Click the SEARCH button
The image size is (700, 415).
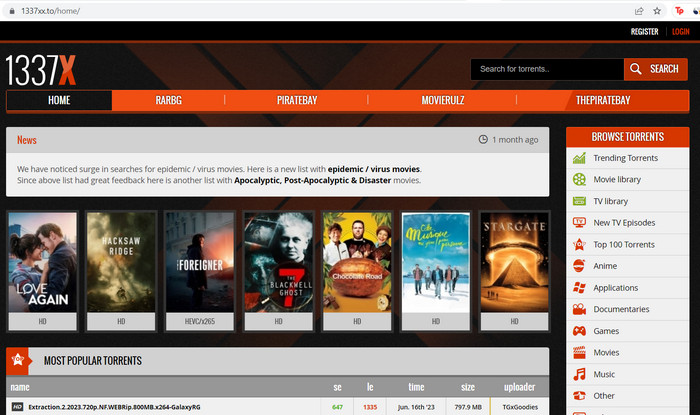656,69
